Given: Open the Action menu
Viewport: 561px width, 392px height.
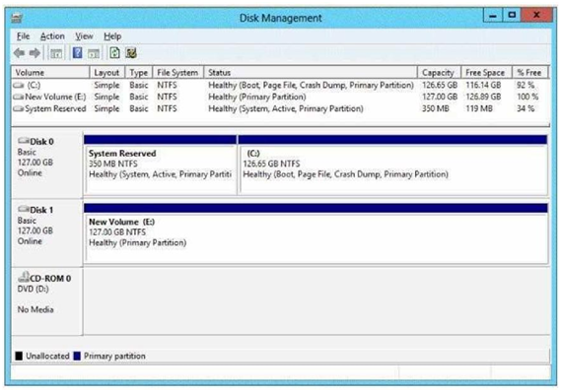Looking at the screenshot, I should 52,36.
